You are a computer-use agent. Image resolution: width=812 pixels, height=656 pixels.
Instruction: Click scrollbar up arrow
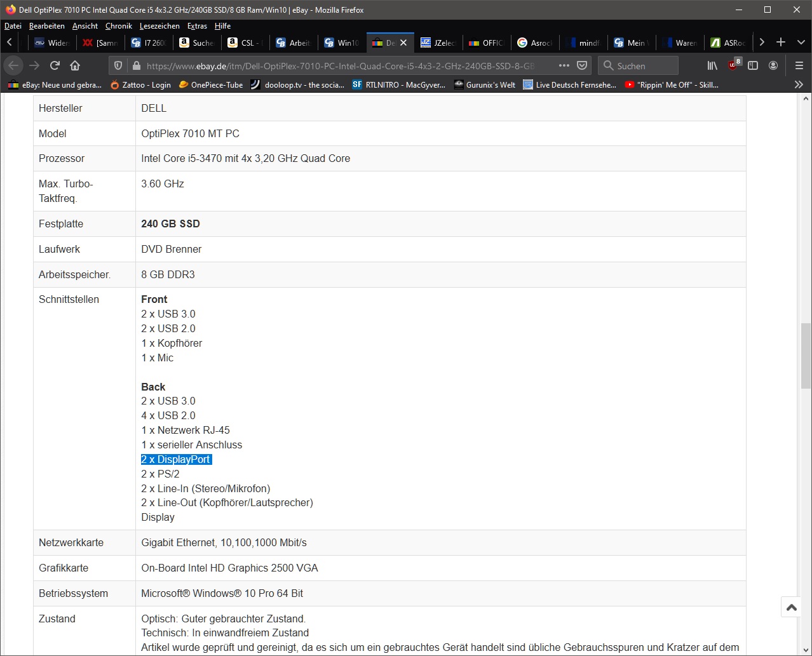point(806,99)
